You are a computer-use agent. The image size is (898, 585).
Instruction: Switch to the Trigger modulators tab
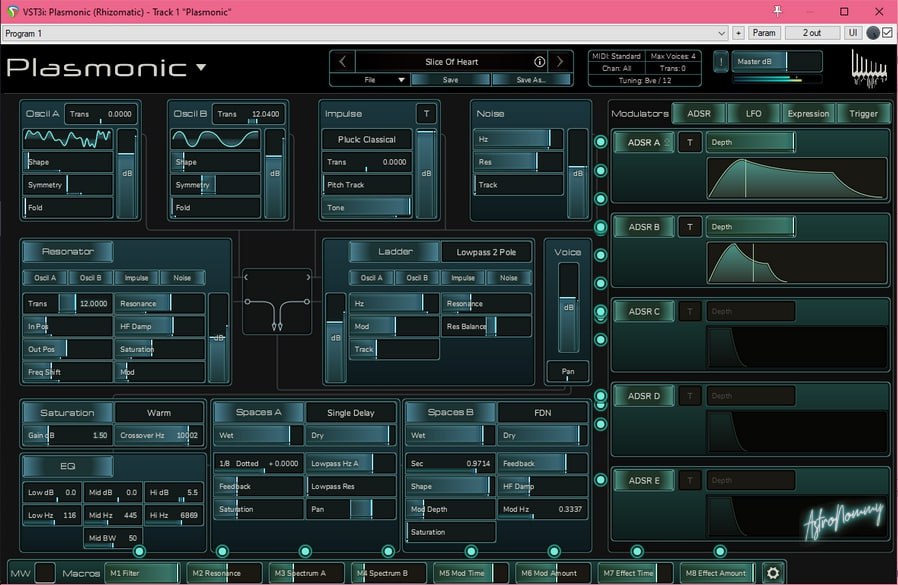point(863,113)
